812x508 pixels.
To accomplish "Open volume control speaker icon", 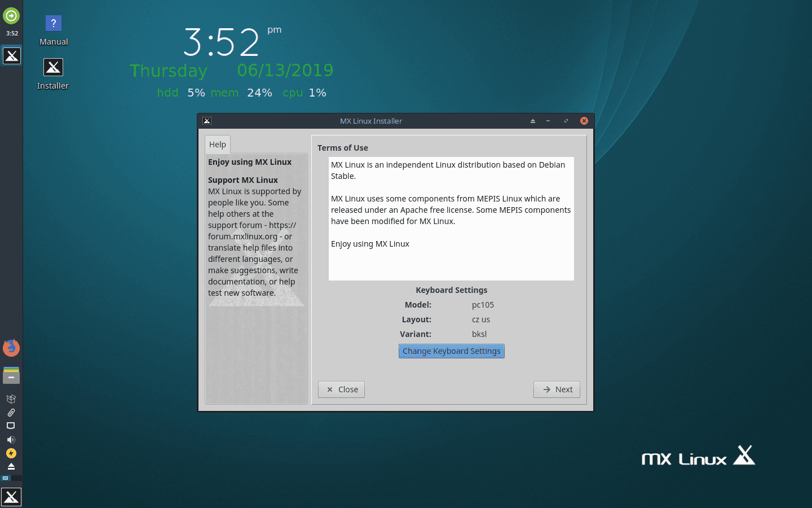I will pyautogui.click(x=11, y=440).
